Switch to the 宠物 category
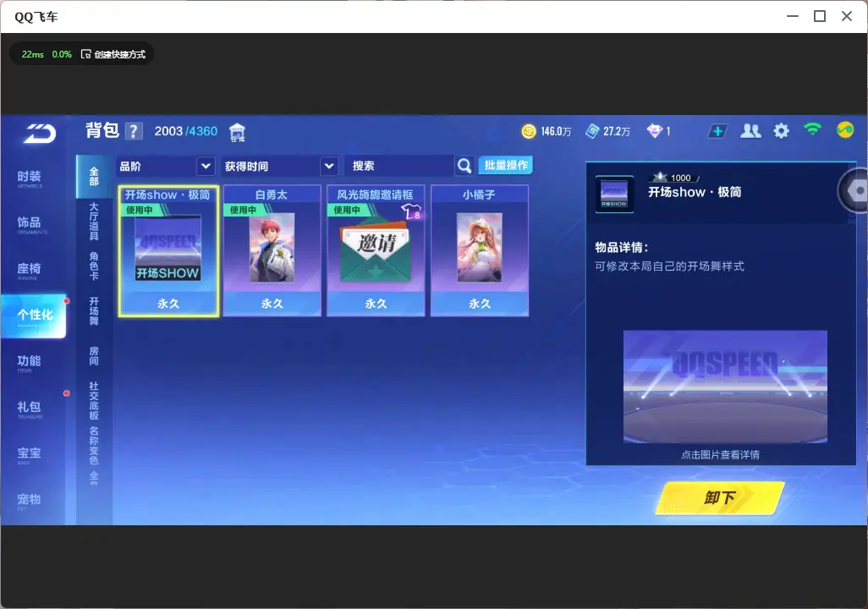Screen dimensions: 868x609 tap(30, 501)
